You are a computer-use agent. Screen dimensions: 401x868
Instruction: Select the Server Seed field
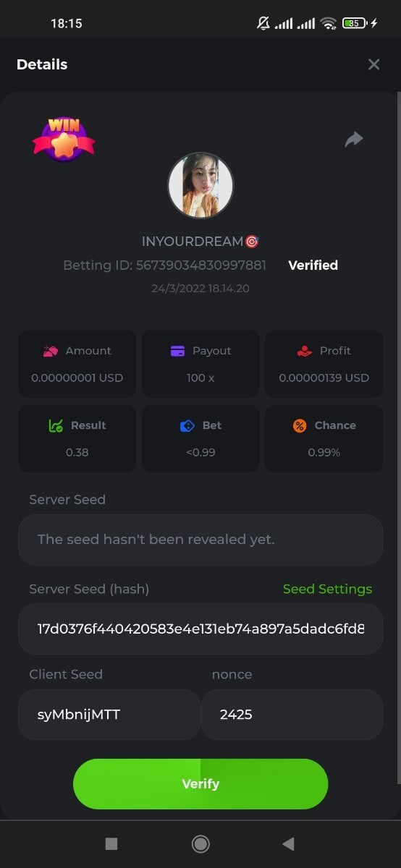click(200, 540)
